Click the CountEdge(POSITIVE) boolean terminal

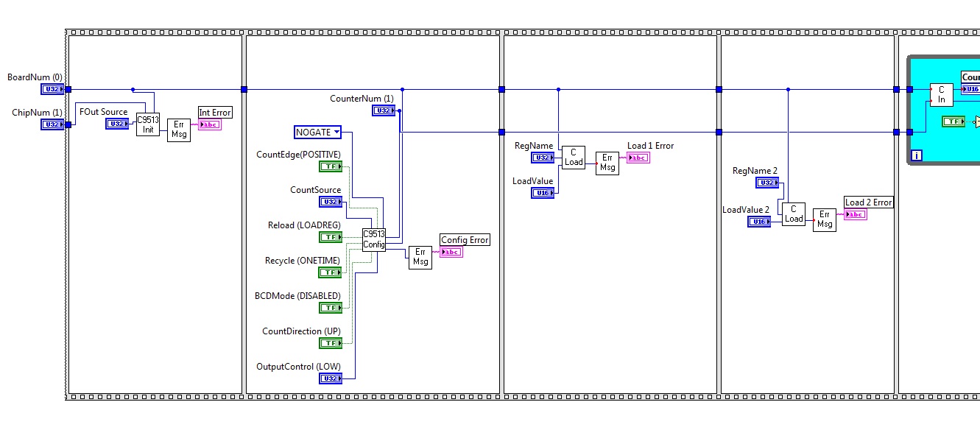click(330, 166)
